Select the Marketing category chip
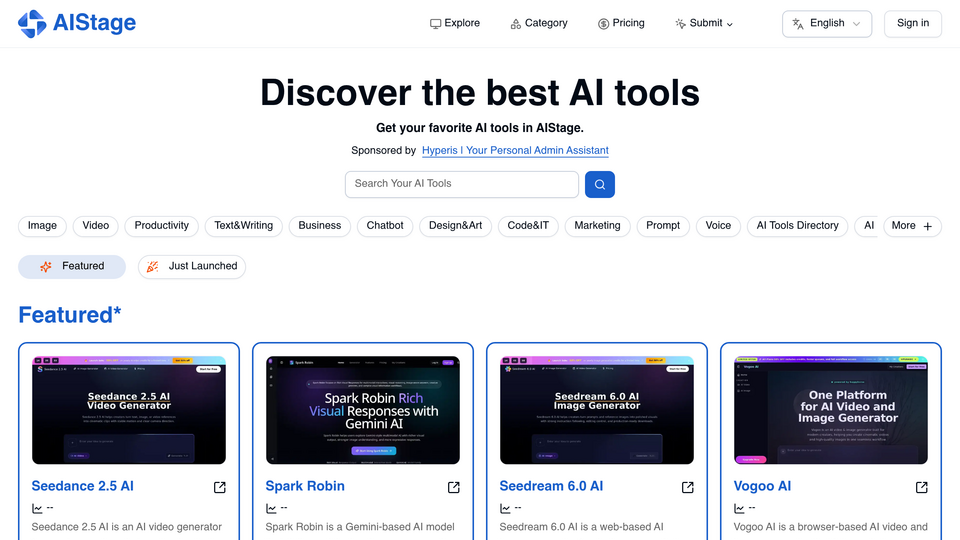The width and height of the screenshot is (960, 540). pyautogui.click(x=598, y=226)
